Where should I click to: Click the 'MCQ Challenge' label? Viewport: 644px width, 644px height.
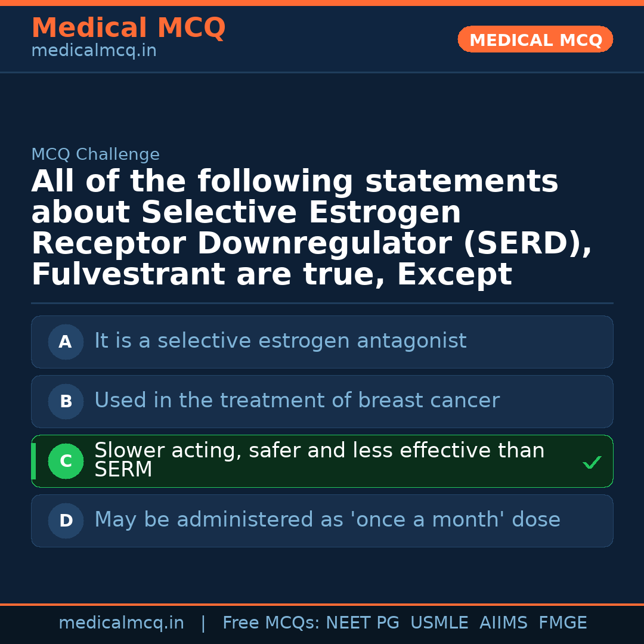point(95,154)
